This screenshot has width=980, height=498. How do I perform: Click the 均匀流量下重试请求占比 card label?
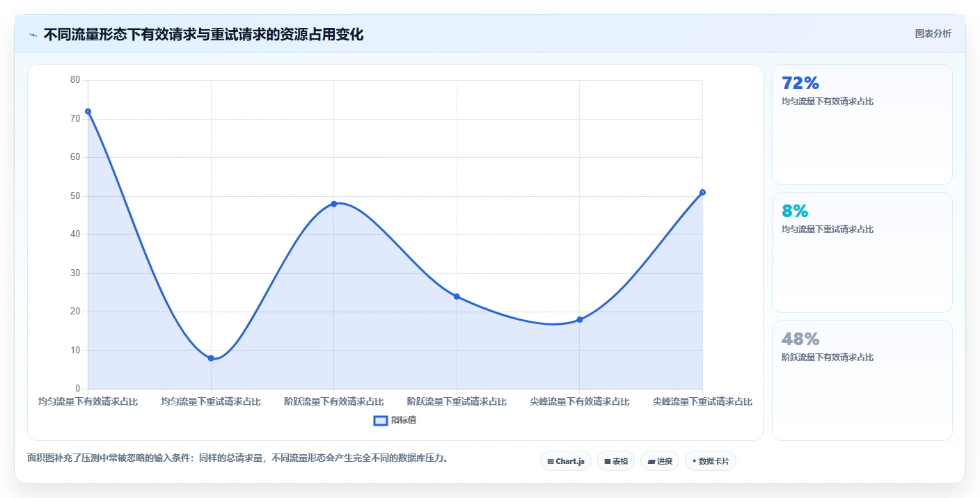click(x=828, y=230)
